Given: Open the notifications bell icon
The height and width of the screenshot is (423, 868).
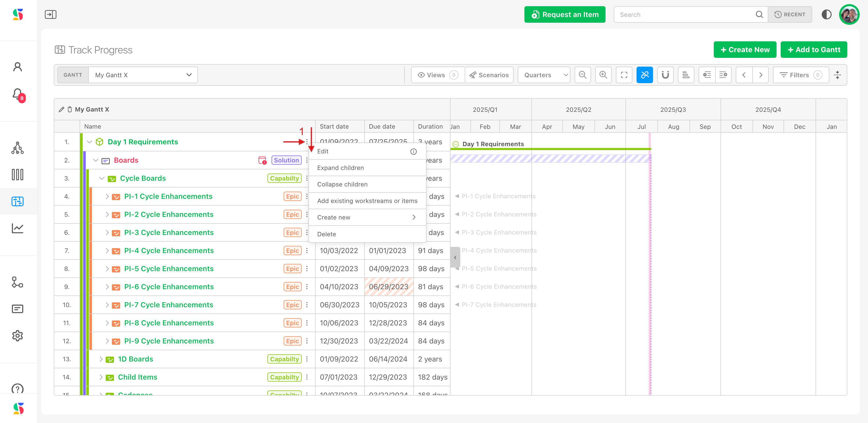Looking at the screenshot, I should coord(18,94).
